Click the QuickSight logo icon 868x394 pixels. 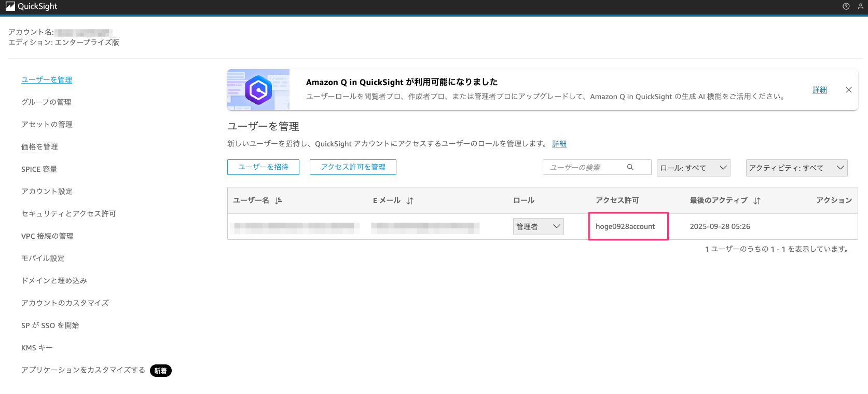coord(10,6)
